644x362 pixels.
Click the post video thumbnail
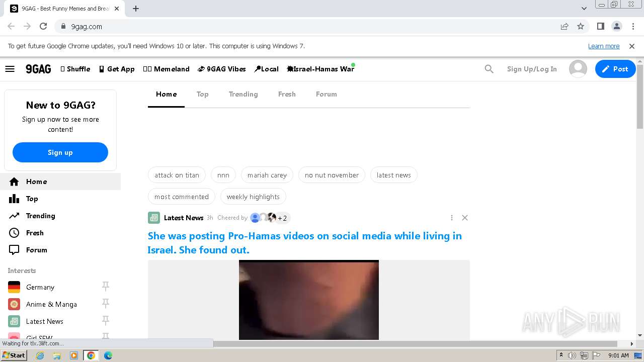click(x=309, y=300)
